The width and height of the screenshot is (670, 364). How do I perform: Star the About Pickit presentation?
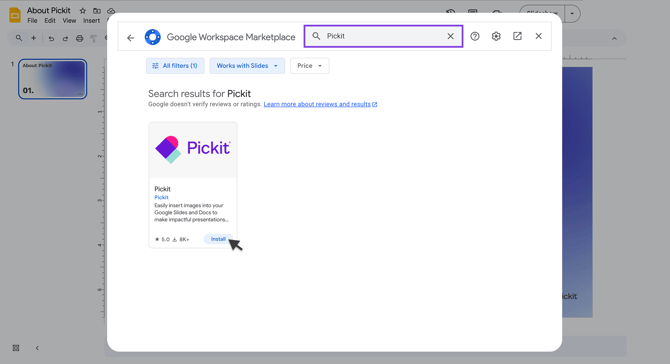[x=83, y=11]
